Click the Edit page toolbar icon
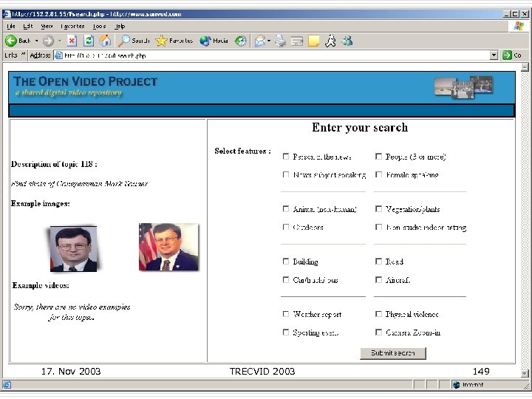Viewport: 532px width, 399px height. (x=297, y=41)
